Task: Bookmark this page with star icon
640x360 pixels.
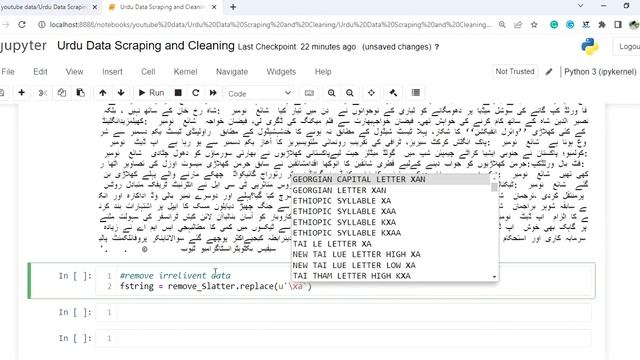Action: pos(534,25)
